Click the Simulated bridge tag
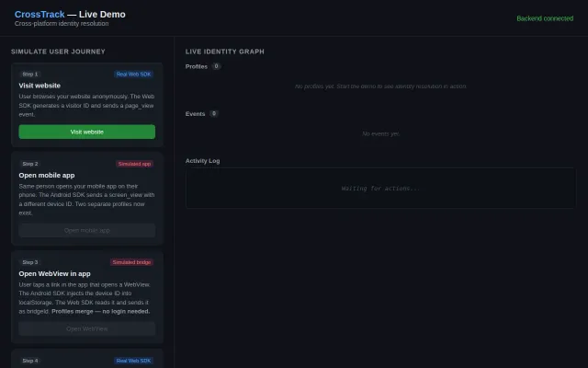The width and height of the screenshot is (588, 368). click(131, 262)
